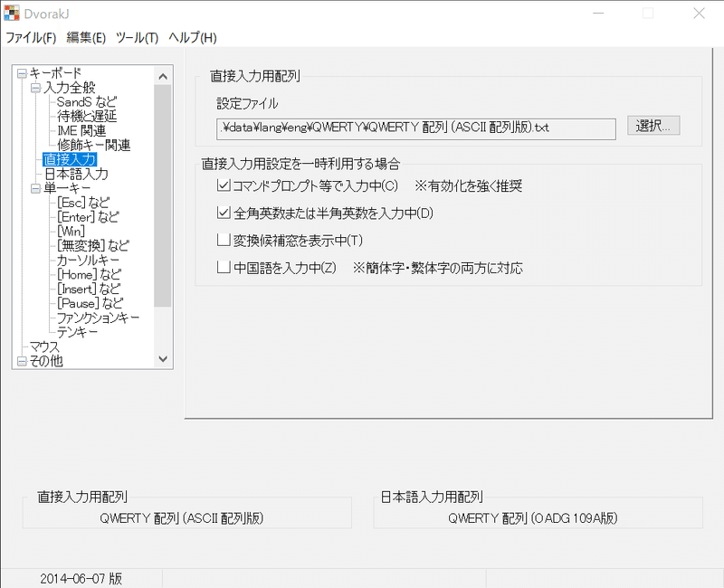Minimize the DvorakJ window

coord(598,14)
